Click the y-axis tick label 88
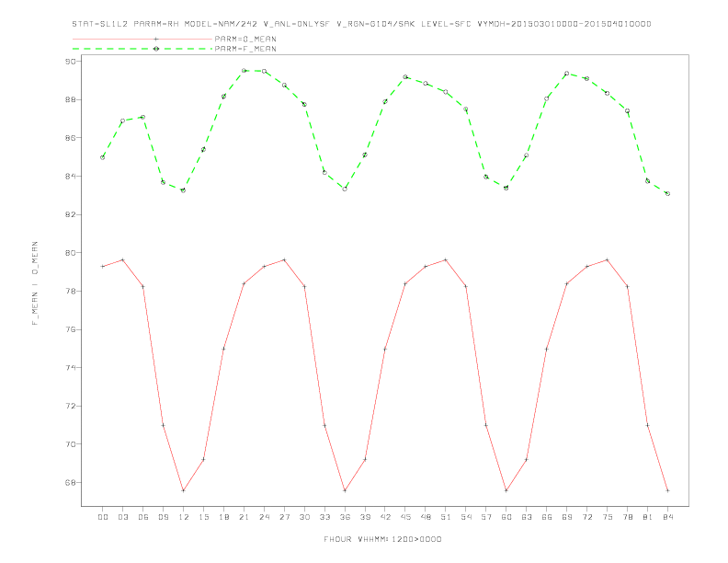Screen dimensions: 728x563 71,100
